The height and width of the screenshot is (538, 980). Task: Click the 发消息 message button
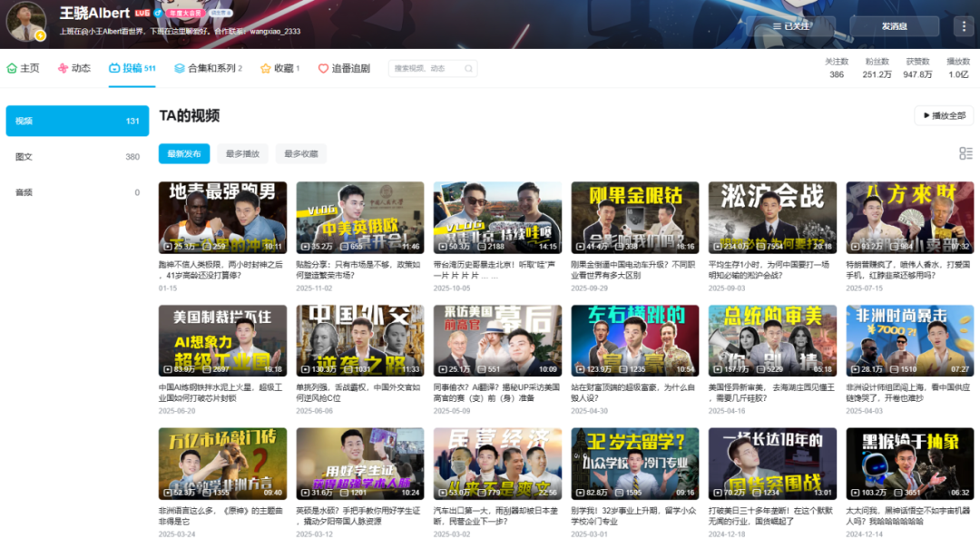tap(897, 26)
